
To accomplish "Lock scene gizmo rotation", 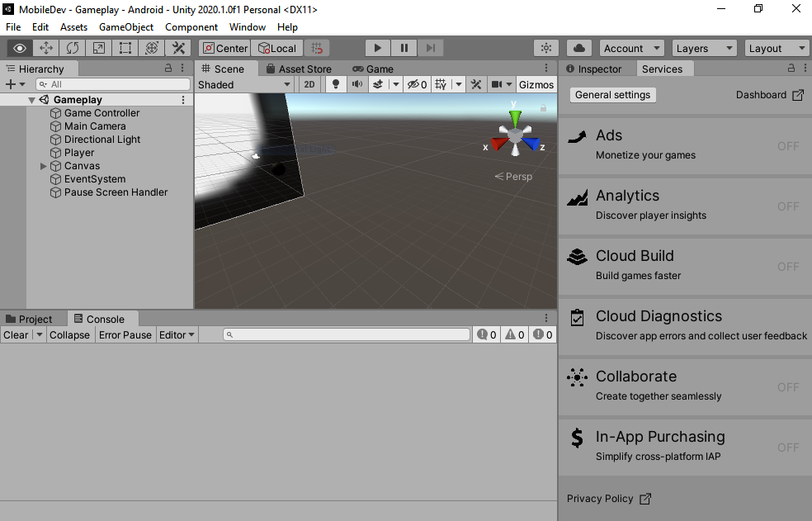I will click(x=543, y=108).
